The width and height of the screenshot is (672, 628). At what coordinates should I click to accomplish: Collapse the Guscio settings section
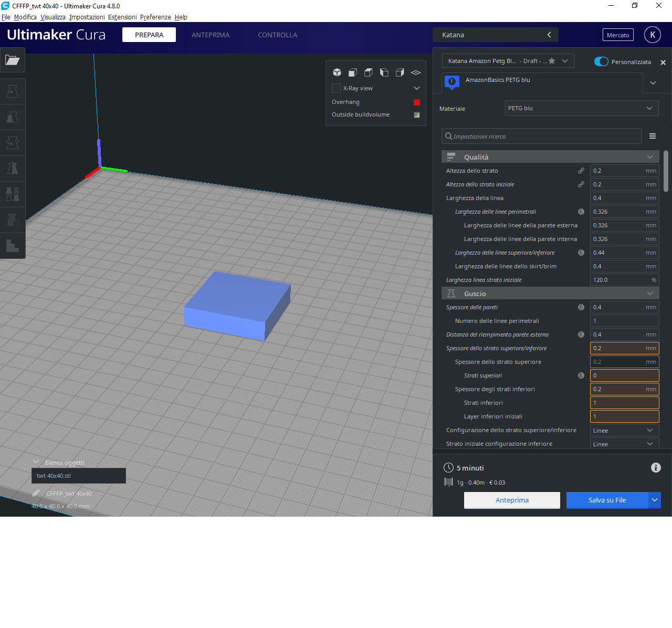click(550, 294)
